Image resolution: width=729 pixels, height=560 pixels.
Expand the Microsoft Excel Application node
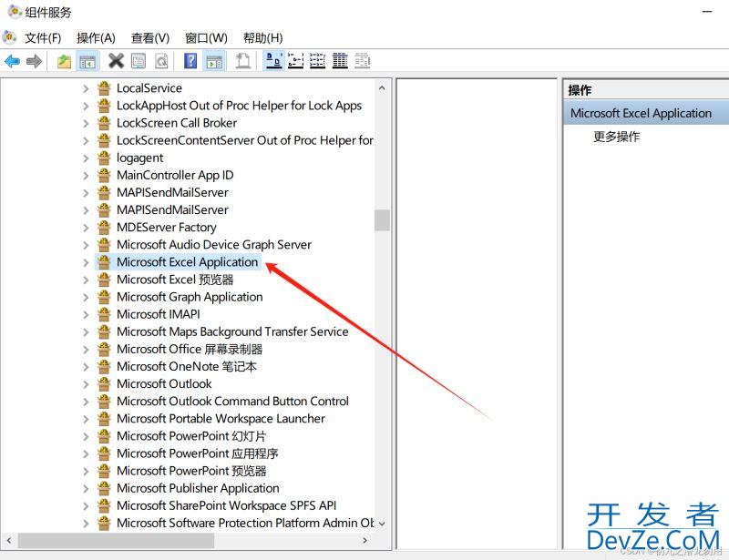pos(86,262)
